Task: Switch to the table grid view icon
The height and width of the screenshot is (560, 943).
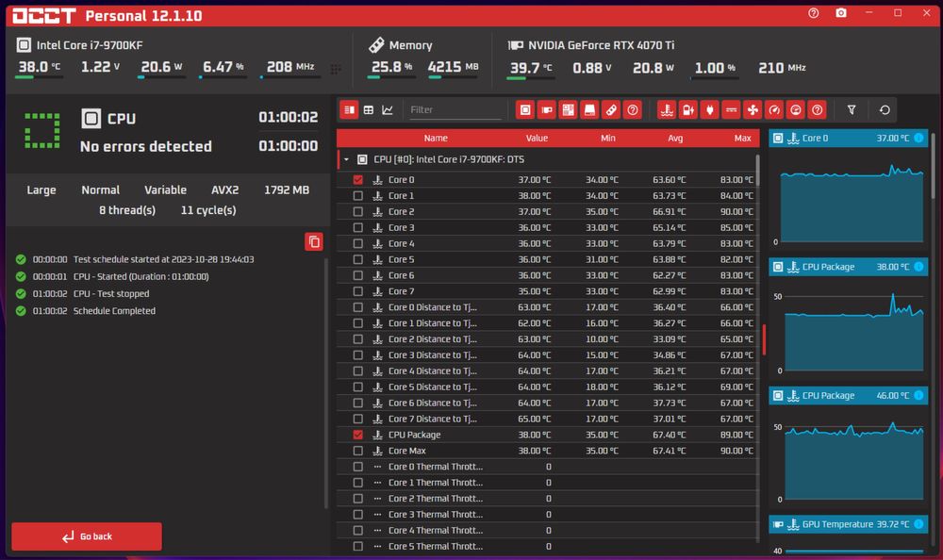Action: pos(369,110)
